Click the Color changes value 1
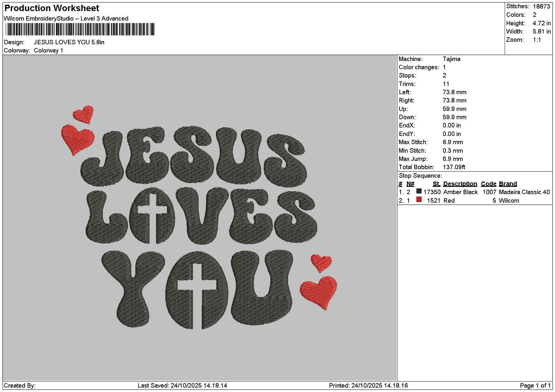 [x=444, y=68]
